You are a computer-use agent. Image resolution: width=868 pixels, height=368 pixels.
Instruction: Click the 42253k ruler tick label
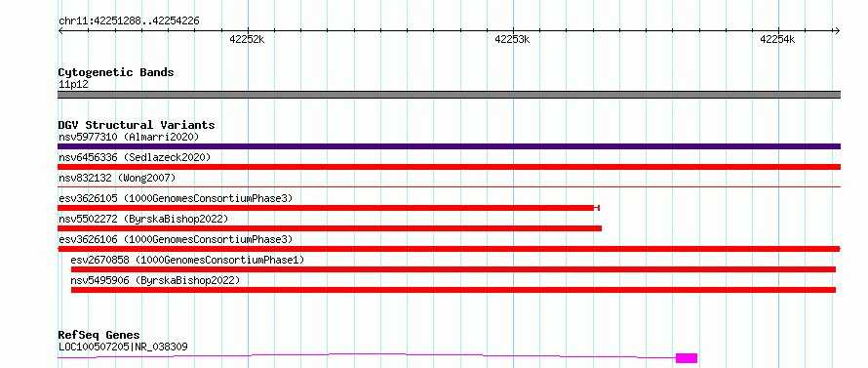512,39
